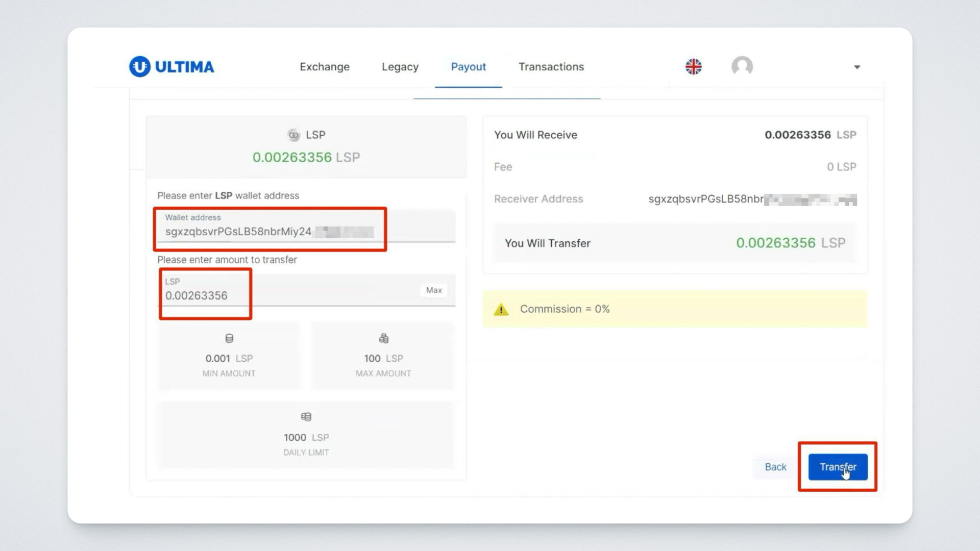The height and width of the screenshot is (551, 980).
Task: Click the user avatar icon
Action: 742,67
